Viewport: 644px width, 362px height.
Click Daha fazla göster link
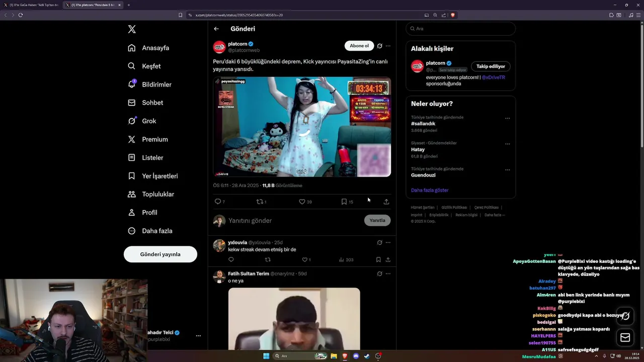(x=430, y=190)
